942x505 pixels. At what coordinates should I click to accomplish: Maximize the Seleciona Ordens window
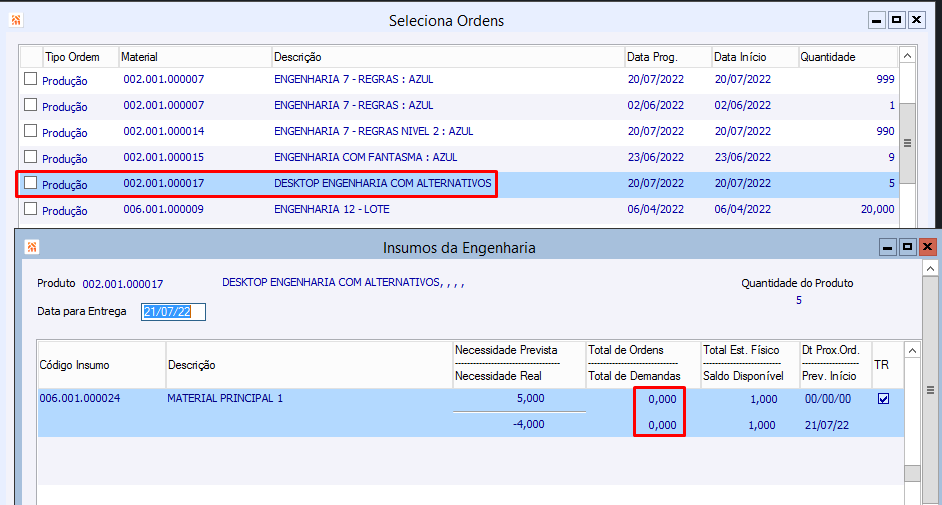[896, 20]
